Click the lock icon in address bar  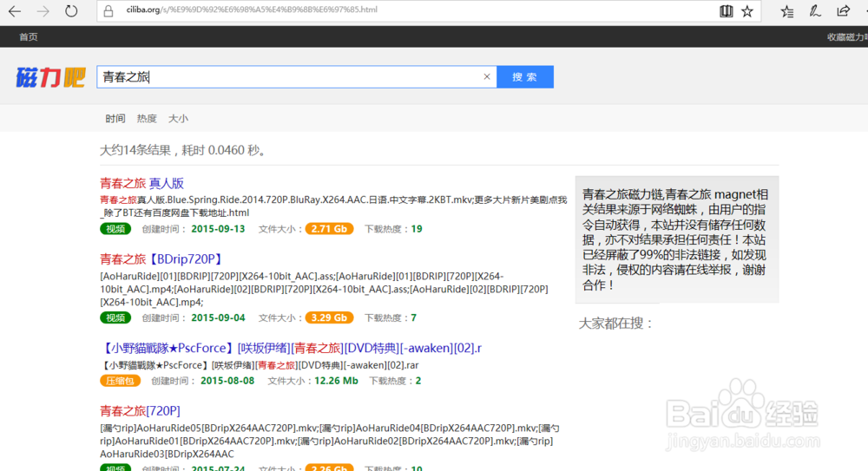pyautogui.click(x=108, y=10)
